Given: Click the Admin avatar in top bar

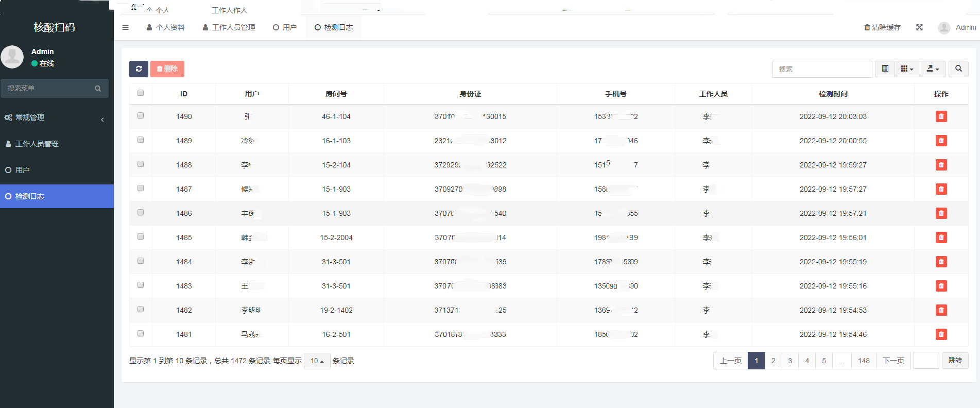Looking at the screenshot, I should point(944,28).
